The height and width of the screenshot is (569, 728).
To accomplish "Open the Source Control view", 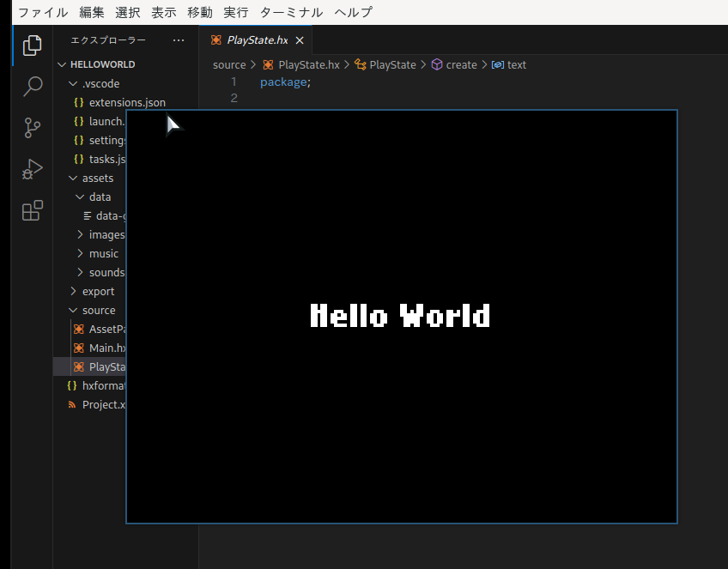I will click(x=32, y=128).
